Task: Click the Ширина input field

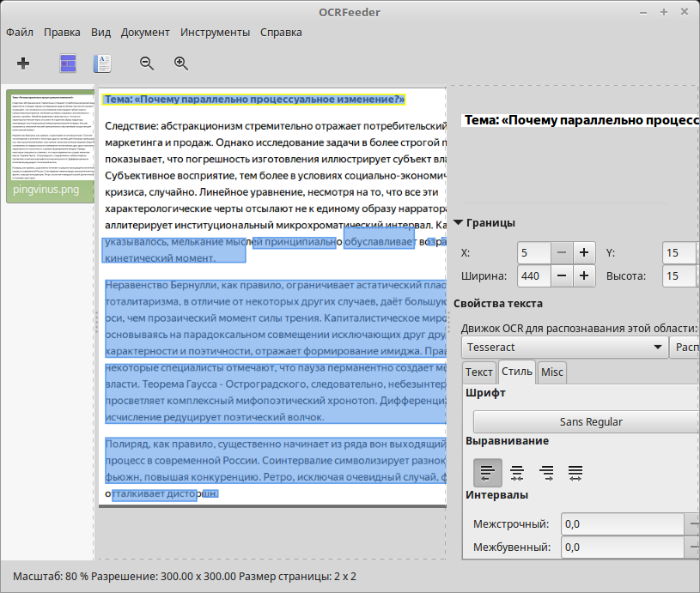Action: (534, 276)
